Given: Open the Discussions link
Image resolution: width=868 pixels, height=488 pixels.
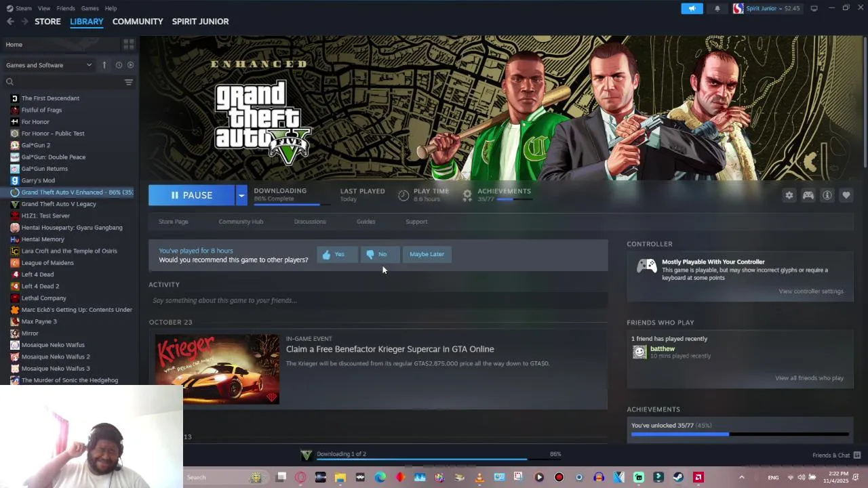Looking at the screenshot, I should point(310,222).
